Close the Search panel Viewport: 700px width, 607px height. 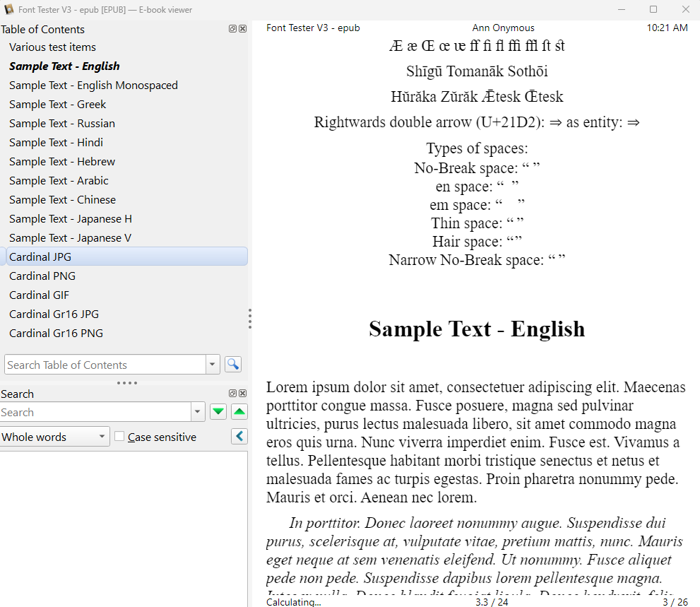[242, 393]
